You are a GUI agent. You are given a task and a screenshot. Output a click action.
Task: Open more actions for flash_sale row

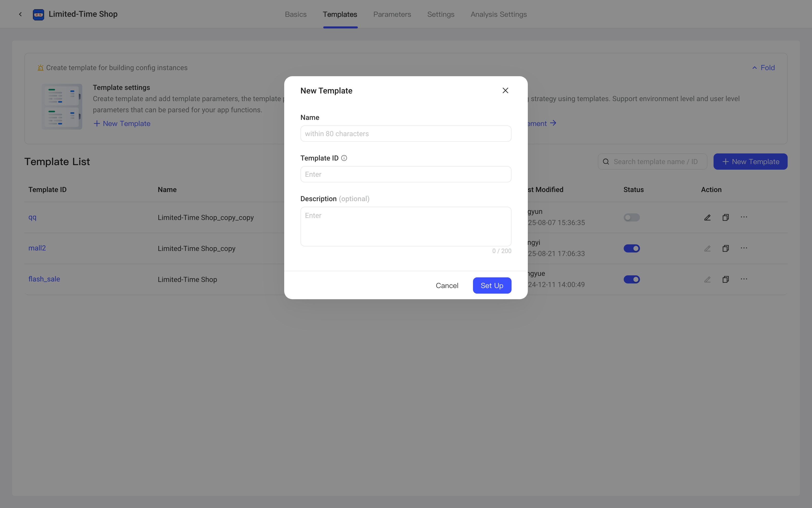[x=744, y=279]
